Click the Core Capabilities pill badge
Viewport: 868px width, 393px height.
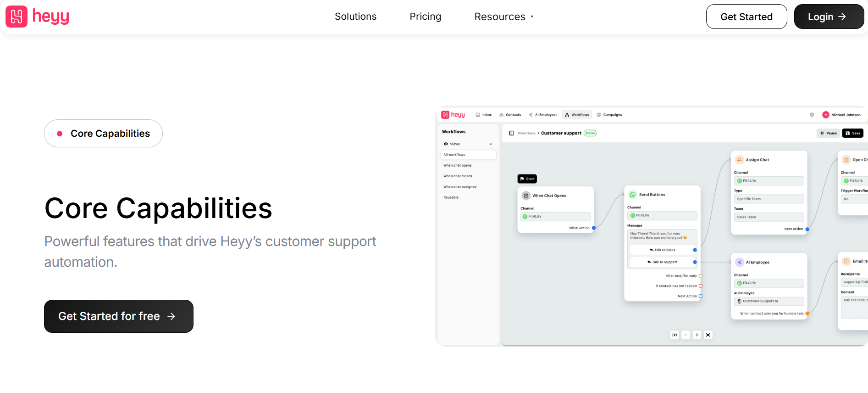point(103,134)
